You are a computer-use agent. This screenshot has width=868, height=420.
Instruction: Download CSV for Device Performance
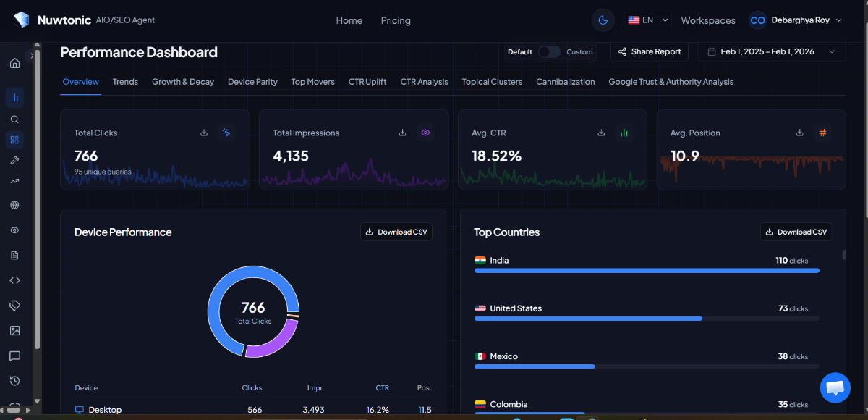396,232
